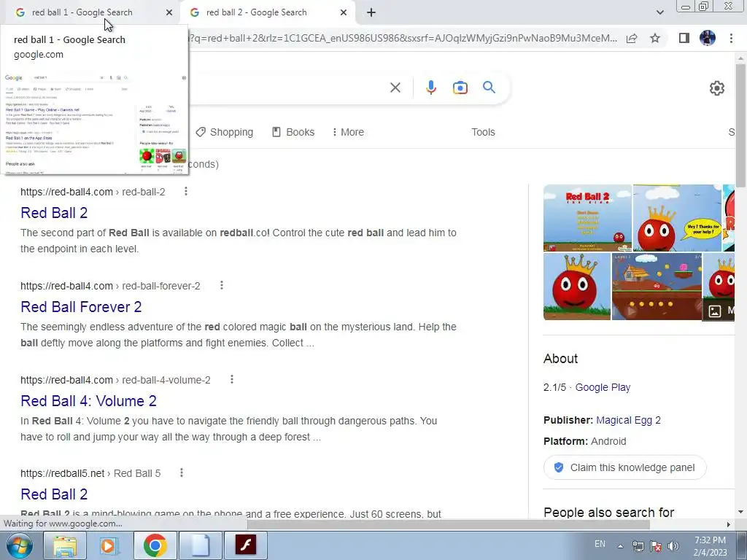Open options for the red-ball-4-volume-2 result
The width and height of the screenshot is (747, 560).
click(x=231, y=379)
